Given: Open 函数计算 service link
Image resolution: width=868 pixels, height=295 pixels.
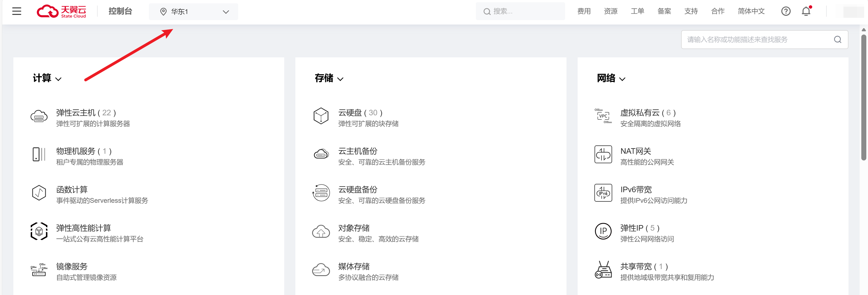Looking at the screenshot, I should (72, 190).
